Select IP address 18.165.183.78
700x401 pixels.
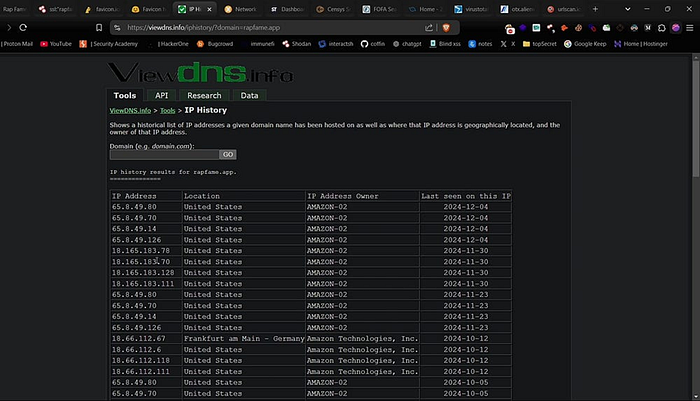tap(141, 251)
